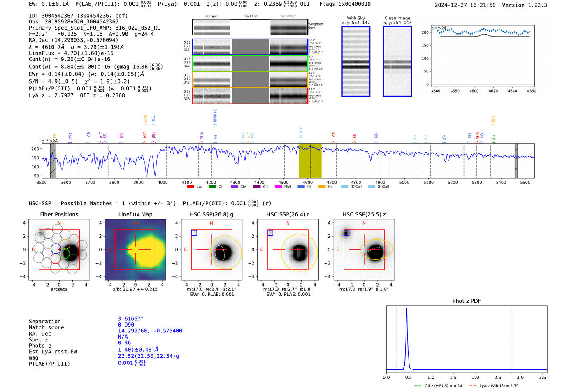Open the HSC SSP(25.5) z image
The width and height of the screenshot is (576, 392).
click(x=364, y=250)
